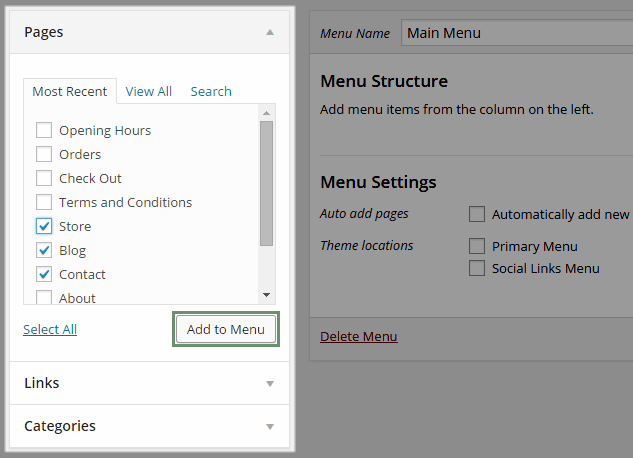Click the pages list scroll-up arrow
This screenshot has width=633, height=458.
click(x=266, y=113)
